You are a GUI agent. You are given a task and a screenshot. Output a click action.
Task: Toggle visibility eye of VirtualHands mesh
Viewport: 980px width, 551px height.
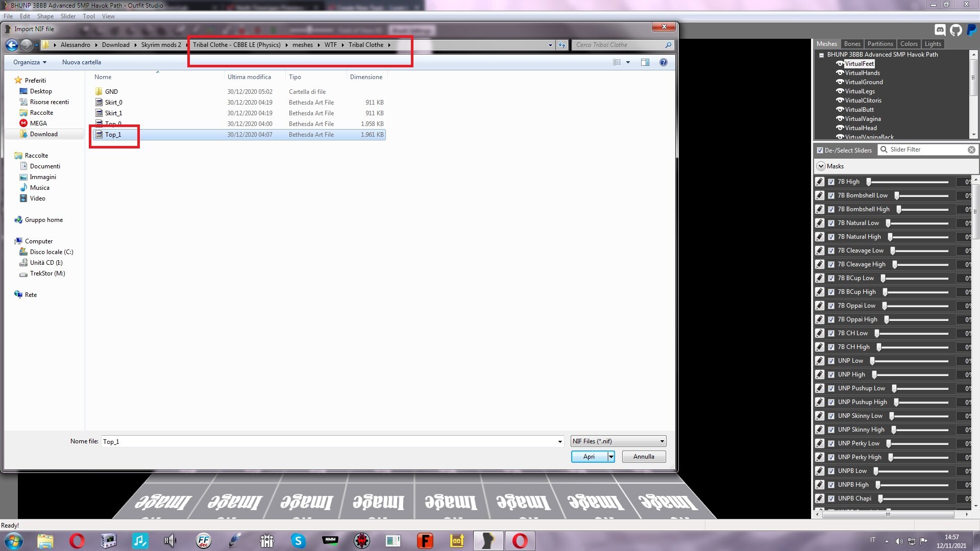pos(840,73)
